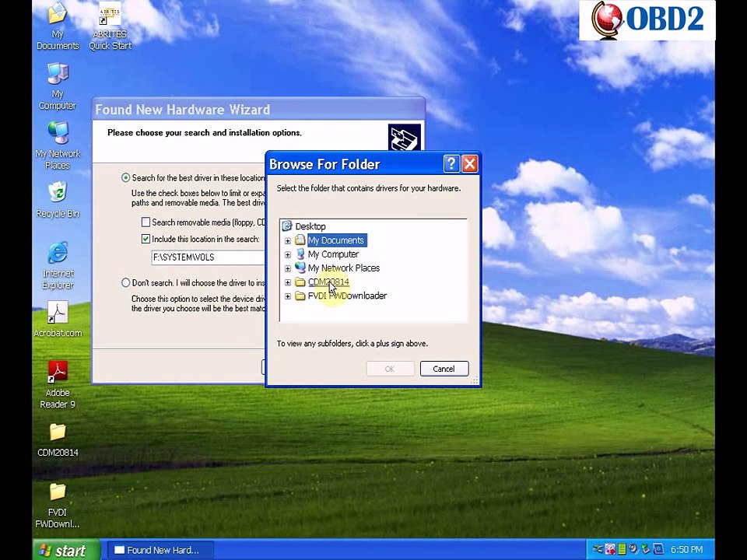Open ABRITES Quick Start shortcut
This screenshot has width=747, height=560.
click(x=110, y=26)
